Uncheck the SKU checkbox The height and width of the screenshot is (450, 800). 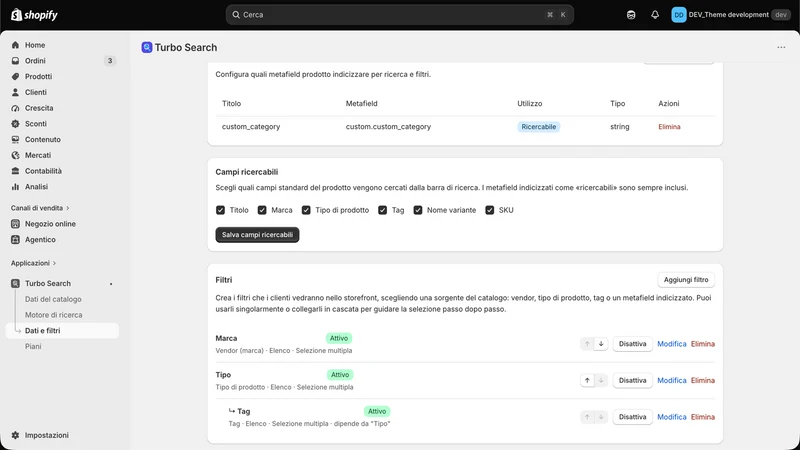(490, 210)
